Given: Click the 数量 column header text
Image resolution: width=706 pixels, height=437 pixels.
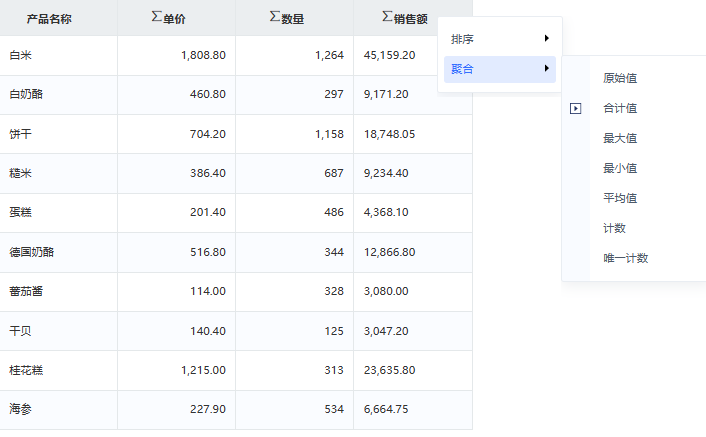Looking at the screenshot, I should (293, 19).
